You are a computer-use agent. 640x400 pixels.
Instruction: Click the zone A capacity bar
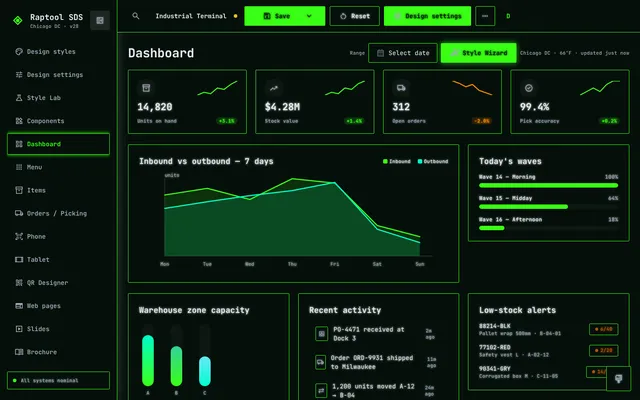tap(148, 356)
